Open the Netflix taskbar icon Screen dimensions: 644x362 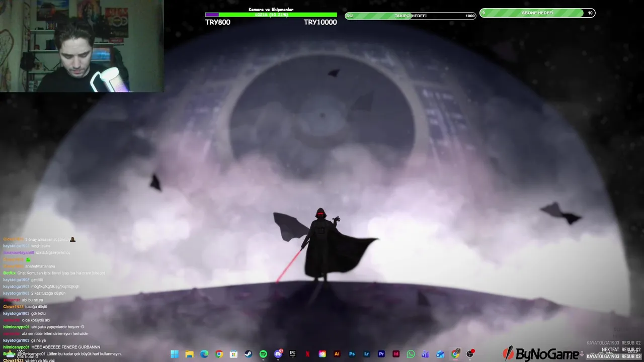point(307,354)
